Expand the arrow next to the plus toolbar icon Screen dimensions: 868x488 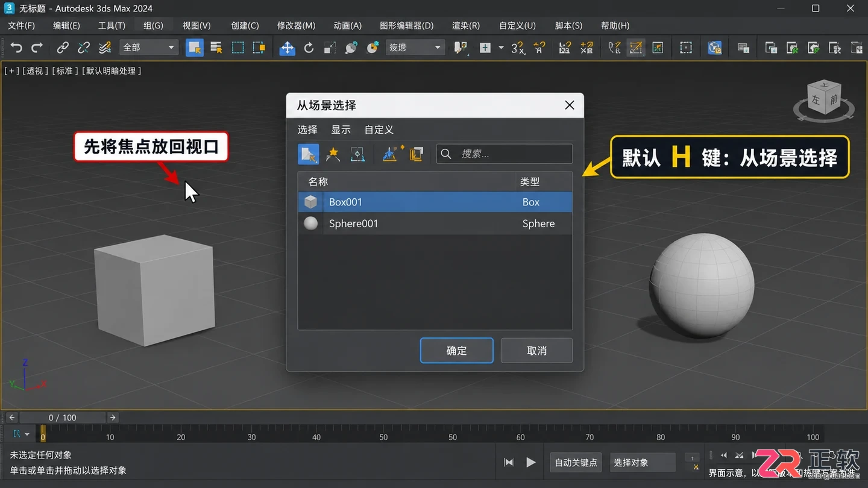pyautogui.click(x=501, y=48)
